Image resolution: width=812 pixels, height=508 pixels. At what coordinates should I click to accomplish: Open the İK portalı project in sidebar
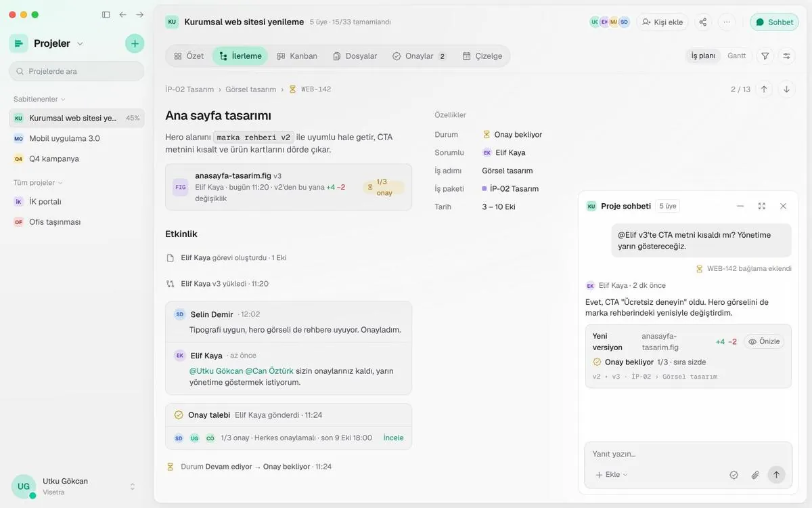tap(76, 201)
